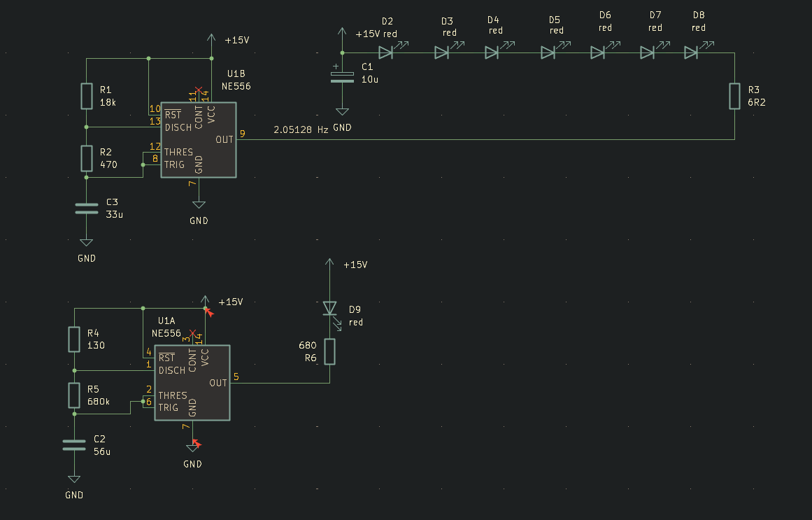
Task: Select GND symbol below capacitor C1
Action: pos(342,111)
